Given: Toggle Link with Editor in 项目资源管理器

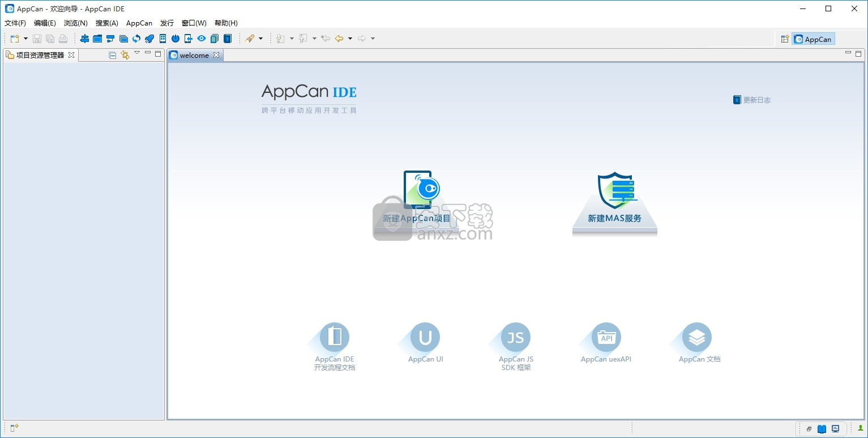Looking at the screenshot, I should (125, 55).
